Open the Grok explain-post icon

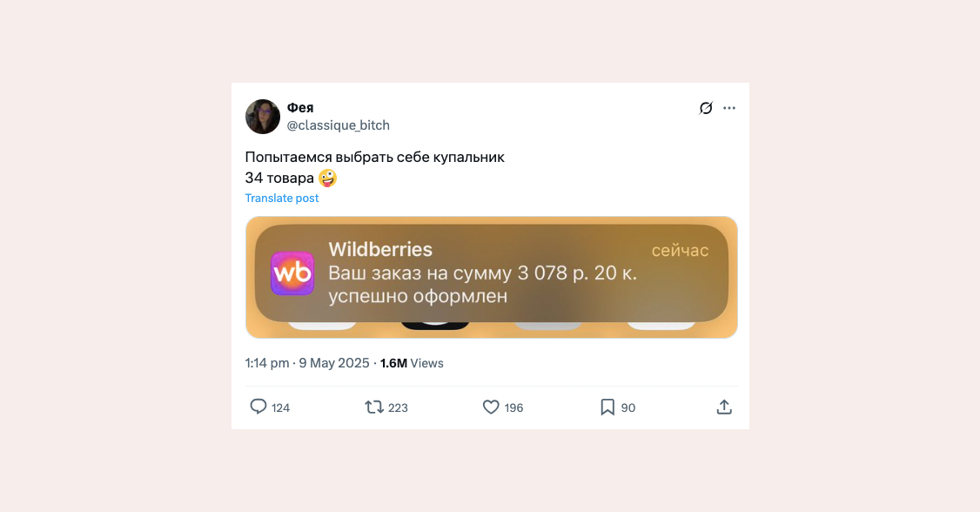pyautogui.click(x=706, y=108)
